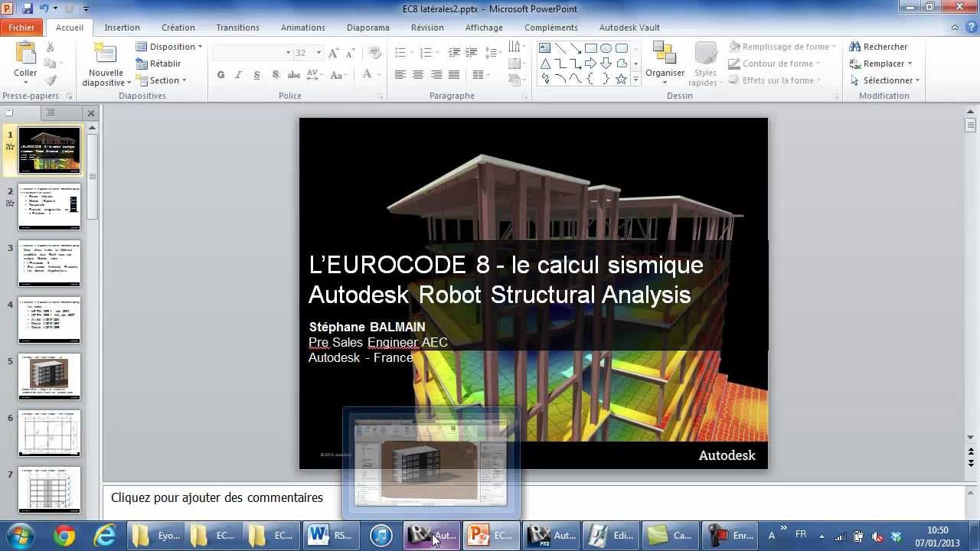
Task: Open change case Aa dropdown
Action: (x=337, y=75)
